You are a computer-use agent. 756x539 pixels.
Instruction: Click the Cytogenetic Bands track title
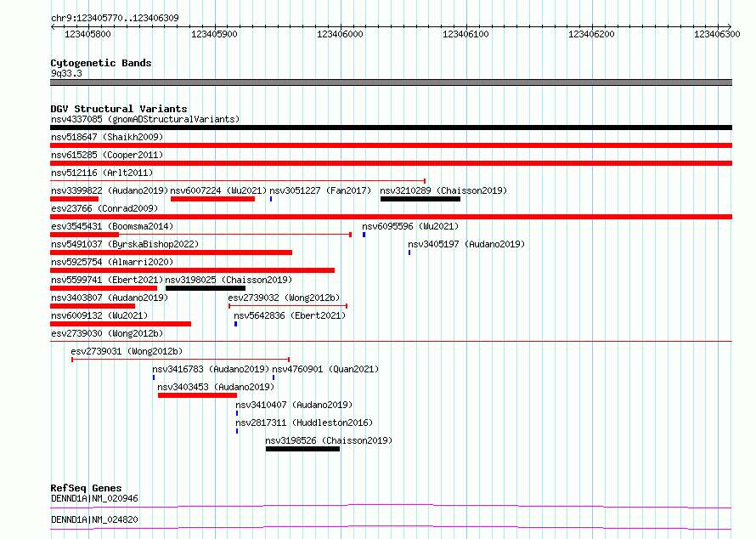point(101,63)
